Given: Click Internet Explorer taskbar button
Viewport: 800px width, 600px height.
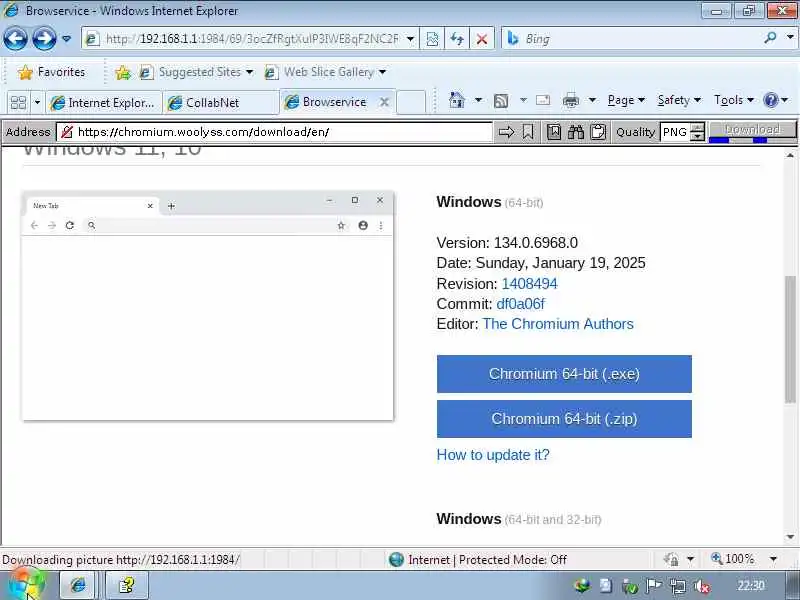Looking at the screenshot, I should [x=78, y=585].
